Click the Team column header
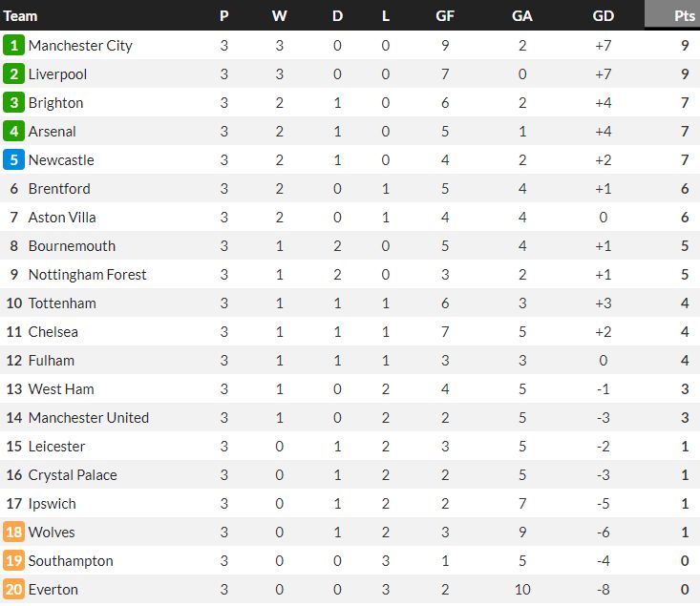This screenshot has height=606, width=700. coord(21,15)
